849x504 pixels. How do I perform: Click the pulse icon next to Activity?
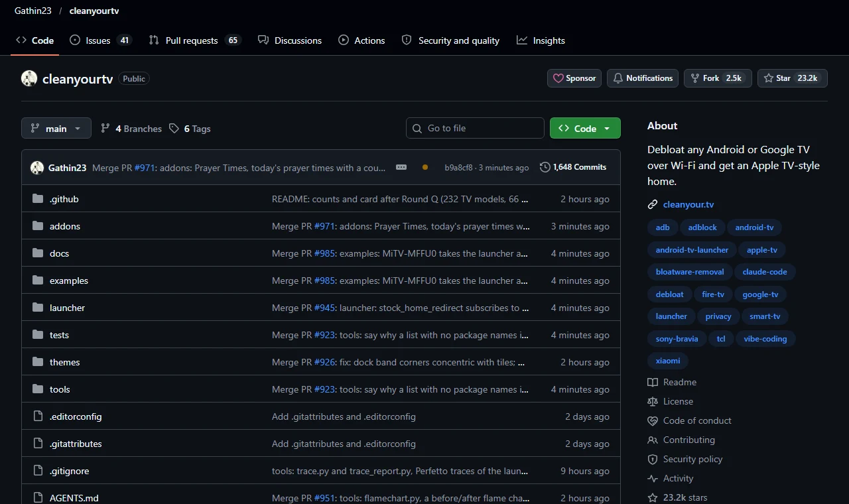pyautogui.click(x=653, y=478)
